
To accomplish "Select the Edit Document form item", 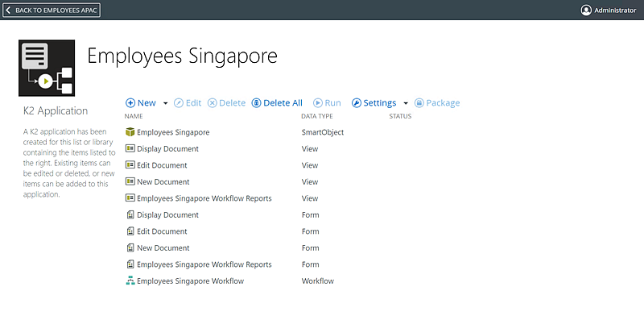I will [x=162, y=231].
